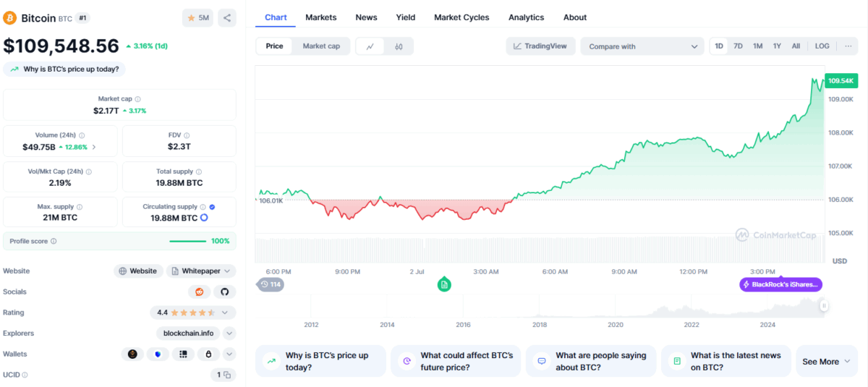Click the Max. supply info icon
Screen dimensions: 868x387
coord(79,207)
